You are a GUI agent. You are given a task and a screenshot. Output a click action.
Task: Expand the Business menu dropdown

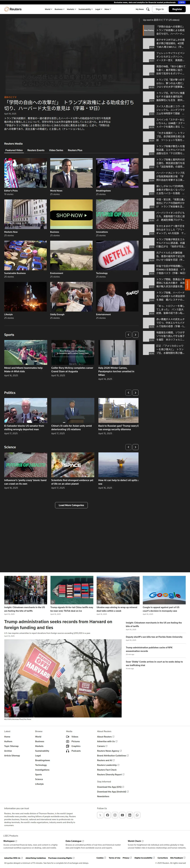[59, 9]
